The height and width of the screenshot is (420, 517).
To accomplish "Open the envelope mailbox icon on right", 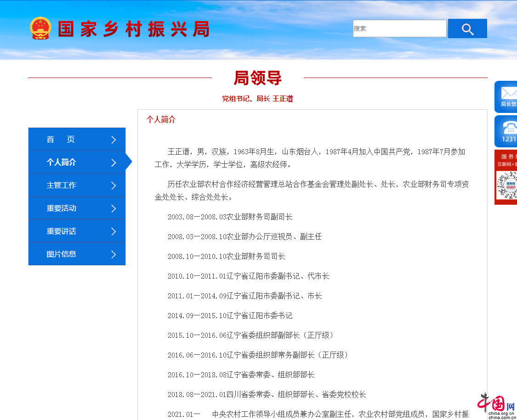I will 507,96.
